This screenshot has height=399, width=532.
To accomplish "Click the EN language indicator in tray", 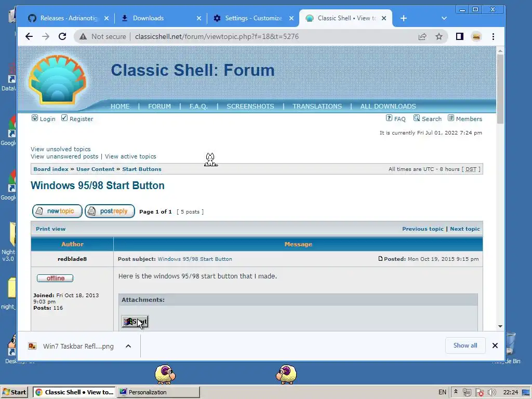I will pyautogui.click(x=443, y=392).
